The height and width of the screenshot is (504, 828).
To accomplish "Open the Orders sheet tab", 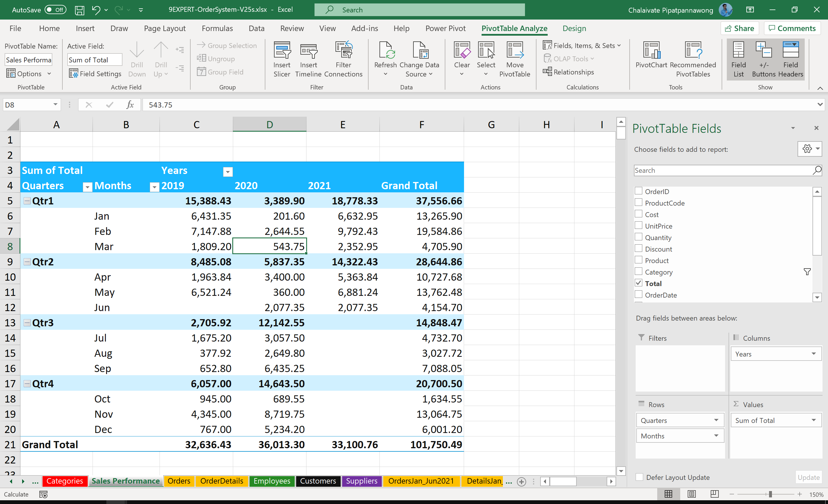I will [x=179, y=481].
